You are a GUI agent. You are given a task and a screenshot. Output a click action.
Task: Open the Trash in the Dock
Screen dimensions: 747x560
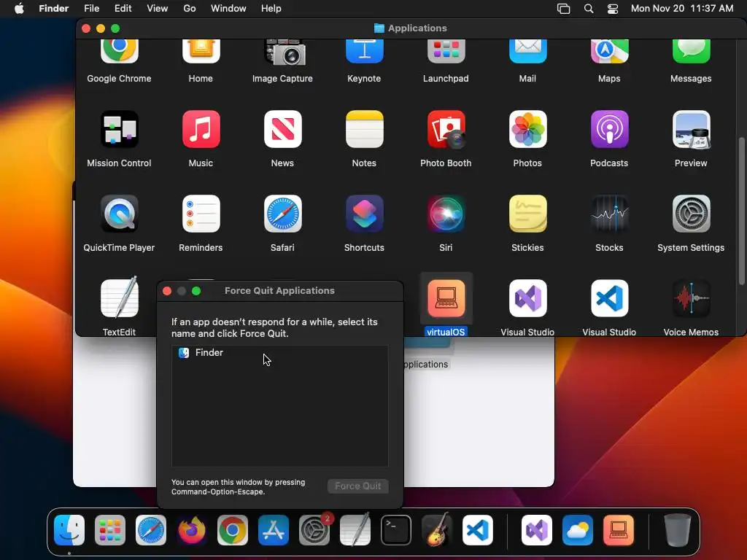[x=678, y=530]
